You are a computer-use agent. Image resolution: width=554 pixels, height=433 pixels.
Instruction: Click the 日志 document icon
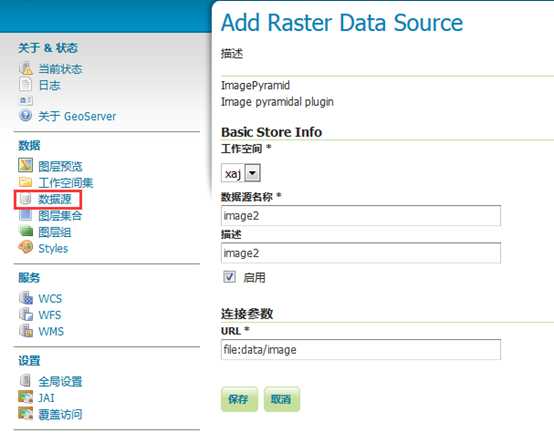25,85
